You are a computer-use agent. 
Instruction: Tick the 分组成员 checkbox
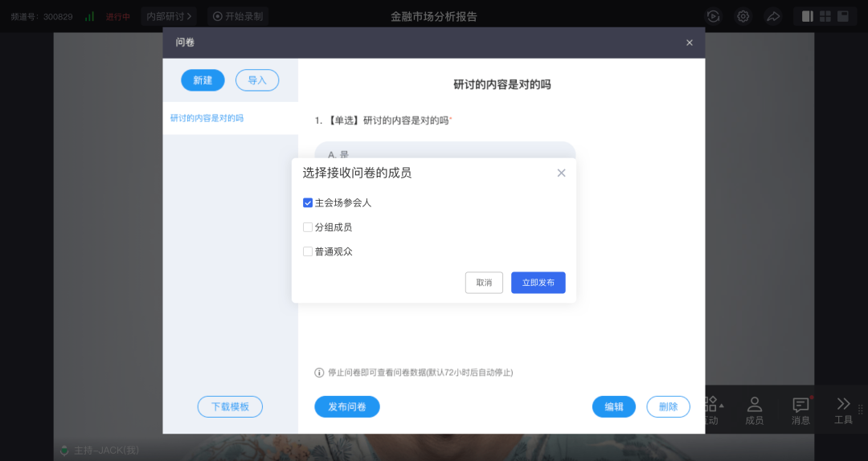[308, 227]
